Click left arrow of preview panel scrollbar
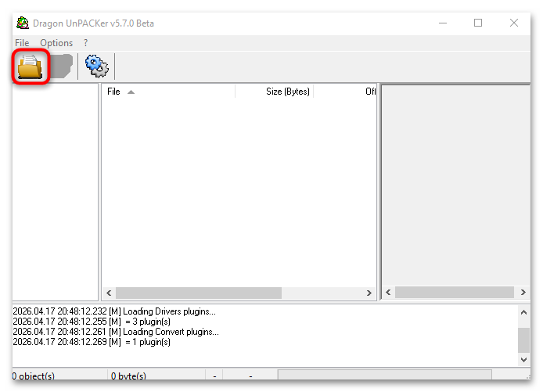543x392 pixels. point(388,293)
